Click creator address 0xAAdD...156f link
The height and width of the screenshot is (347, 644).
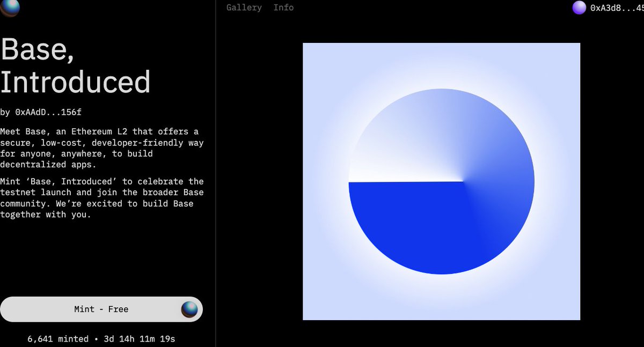tap(48, 112)
